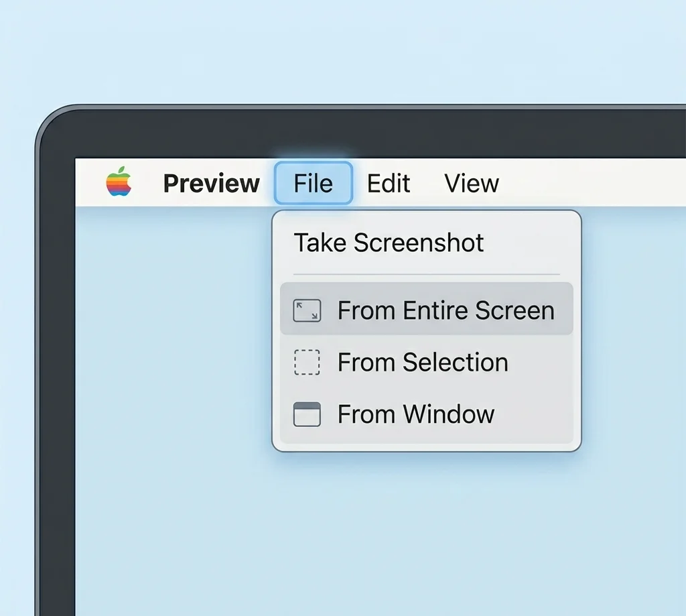Open the Edit menu
This screenshot has width=686, height=616.
coord(389,183)
